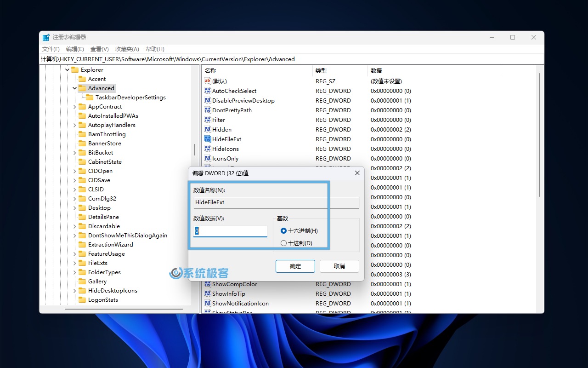Expand the FolderTypes tree node
Screen dimensions: 588x368
(x=74, y=272)
